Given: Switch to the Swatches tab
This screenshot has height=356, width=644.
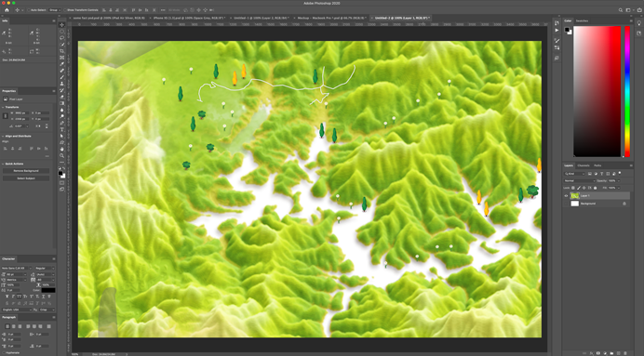Looking at the screenshot, I should point(582,21).
